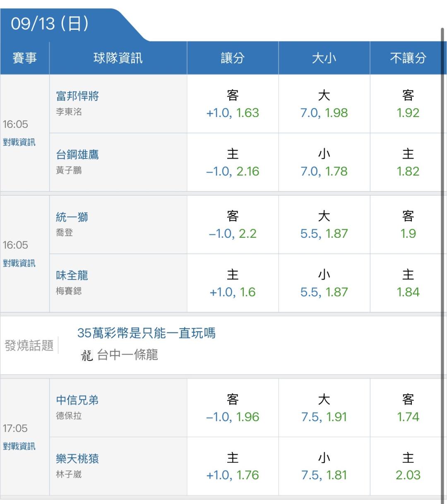Pick 客 1.92 moneyline odds
This screenshot has height=504, width=447.
408,104
